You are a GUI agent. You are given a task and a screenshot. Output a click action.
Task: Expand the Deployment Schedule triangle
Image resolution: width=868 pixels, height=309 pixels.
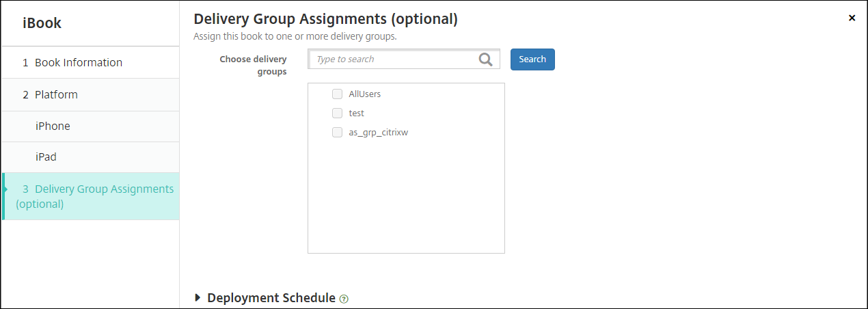(198, 298)
